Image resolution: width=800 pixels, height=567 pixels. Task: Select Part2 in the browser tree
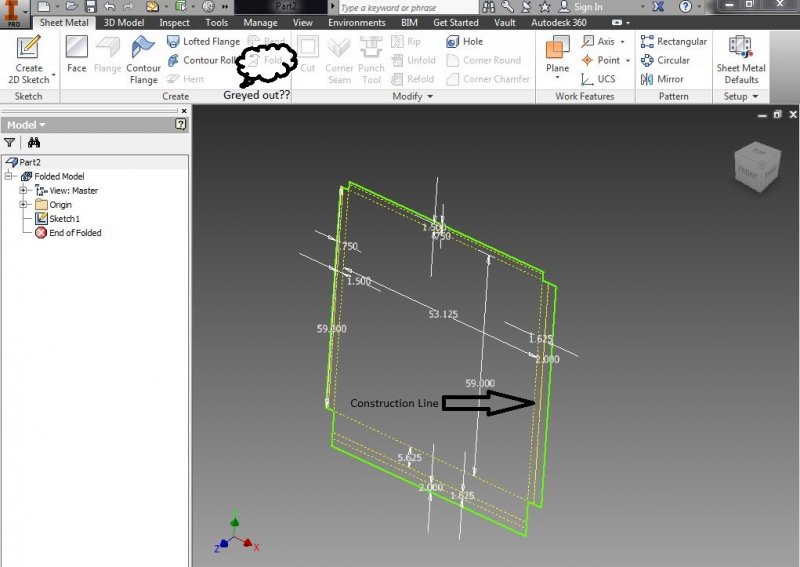pyautogui.click(x=30, y=162)
